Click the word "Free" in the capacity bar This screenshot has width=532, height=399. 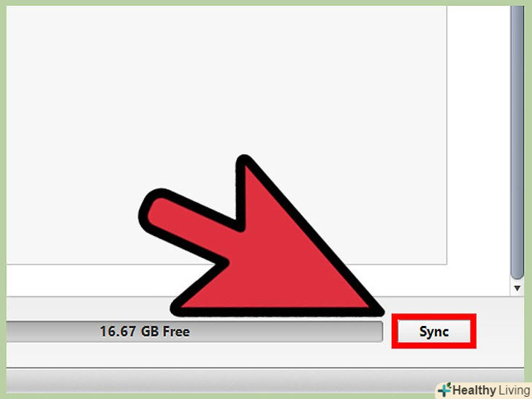[x=175, y=332]
